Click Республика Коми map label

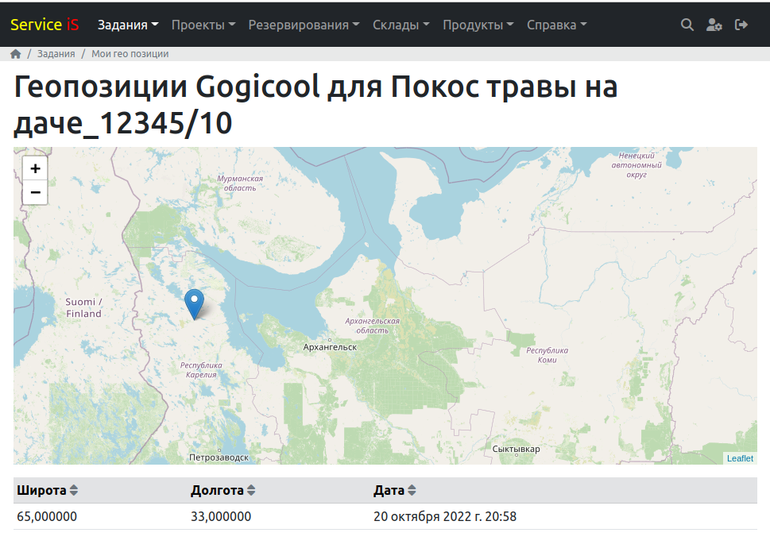[x=547, y=355]
